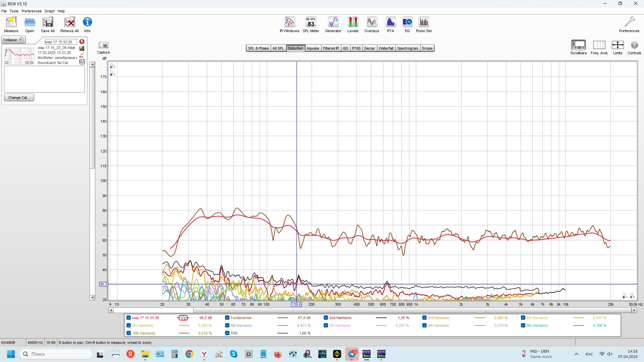
Task: Capture graph image with camera icon
Action: point(103,45)
